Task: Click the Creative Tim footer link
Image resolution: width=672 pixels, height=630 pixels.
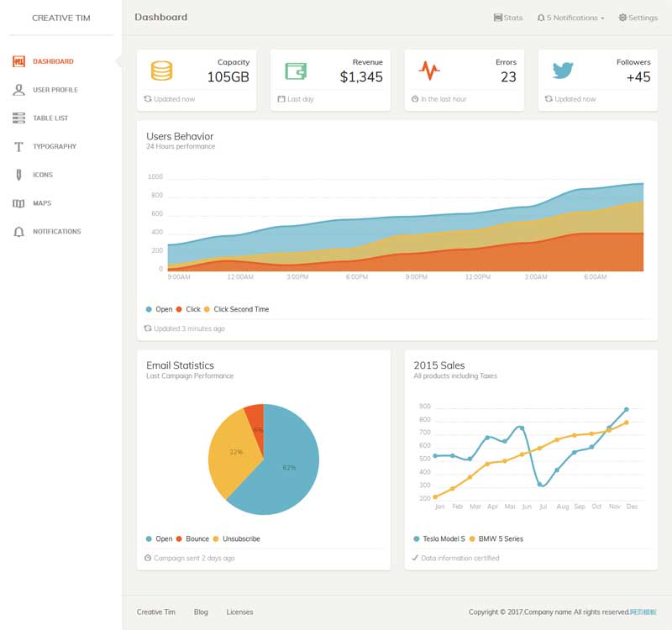Action: (x=155, y=612)
